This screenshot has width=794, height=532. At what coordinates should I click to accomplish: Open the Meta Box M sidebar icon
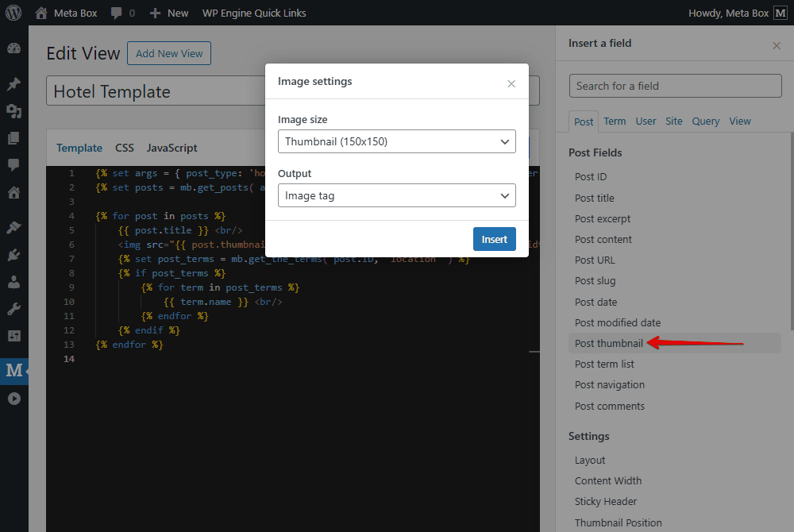coord(13,370)
